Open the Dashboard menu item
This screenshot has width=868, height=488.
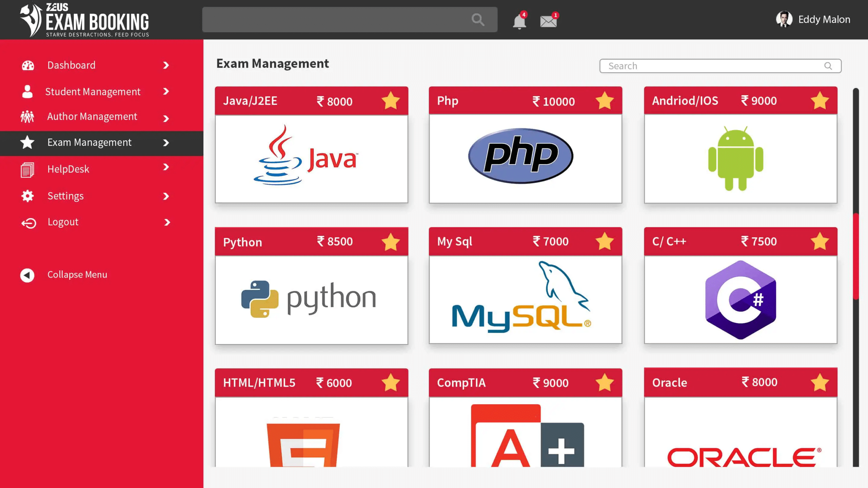coord(71,65)
